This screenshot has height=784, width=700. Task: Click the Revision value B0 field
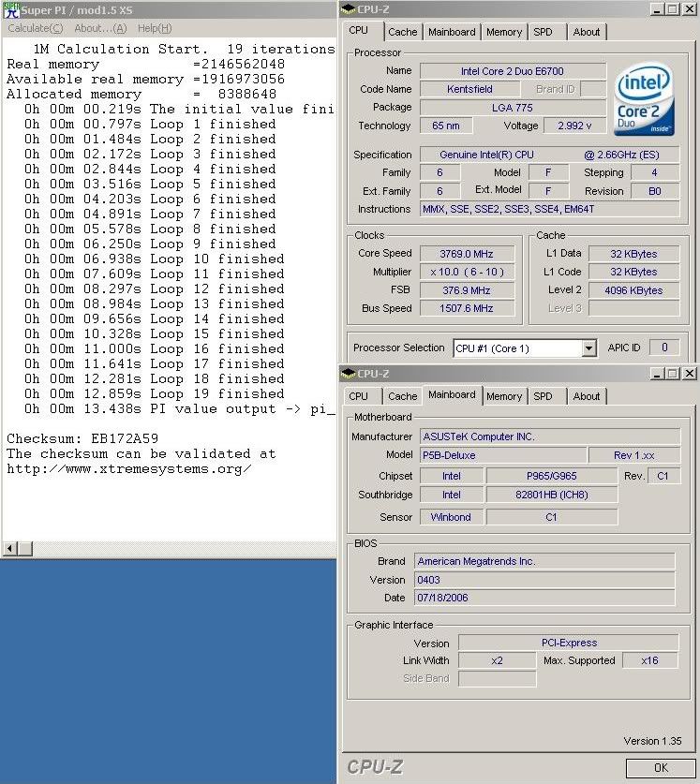click(655, 191)
